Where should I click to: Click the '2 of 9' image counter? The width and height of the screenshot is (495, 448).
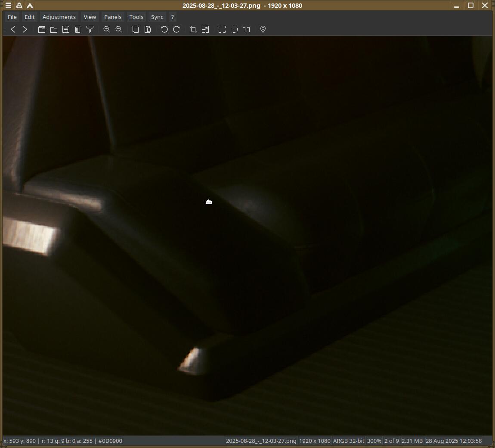click(391, 441)
